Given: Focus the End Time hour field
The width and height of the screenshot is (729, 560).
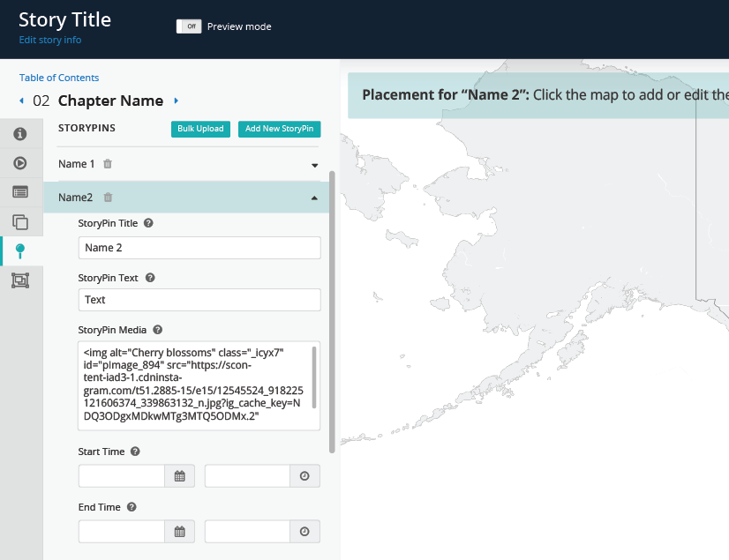Looking at the screenshot, I should (x=247, y=532).
